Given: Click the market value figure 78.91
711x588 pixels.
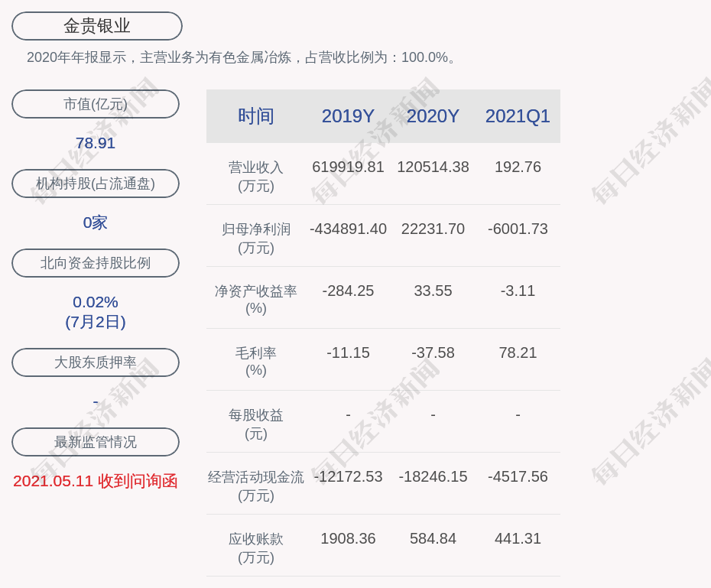Looking at the screenshot, I should pos(96,143).
